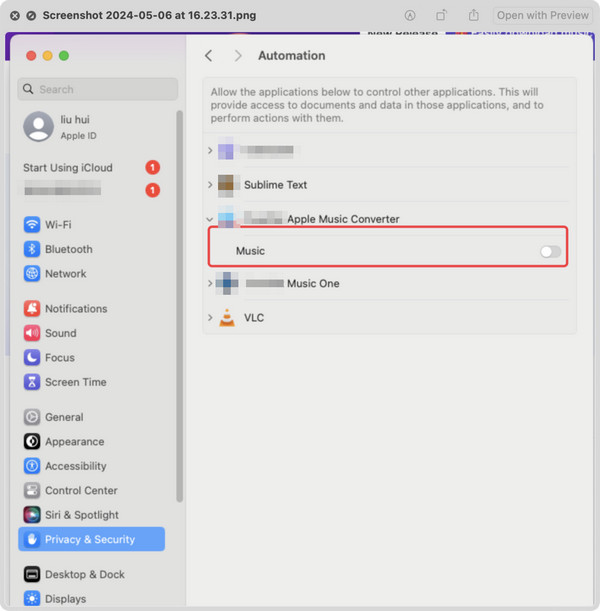
Task: Click the Quick Look markup icon
Action: click(x=410, y=16)
